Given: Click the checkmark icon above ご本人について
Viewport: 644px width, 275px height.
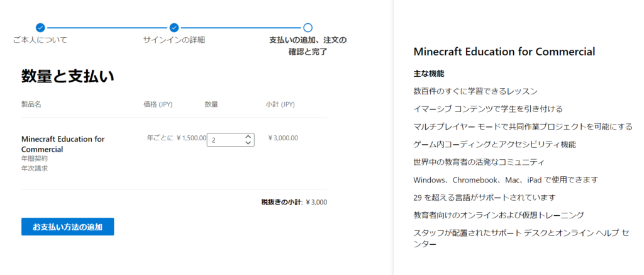Looking at the screenshot, I should (40, 28).
